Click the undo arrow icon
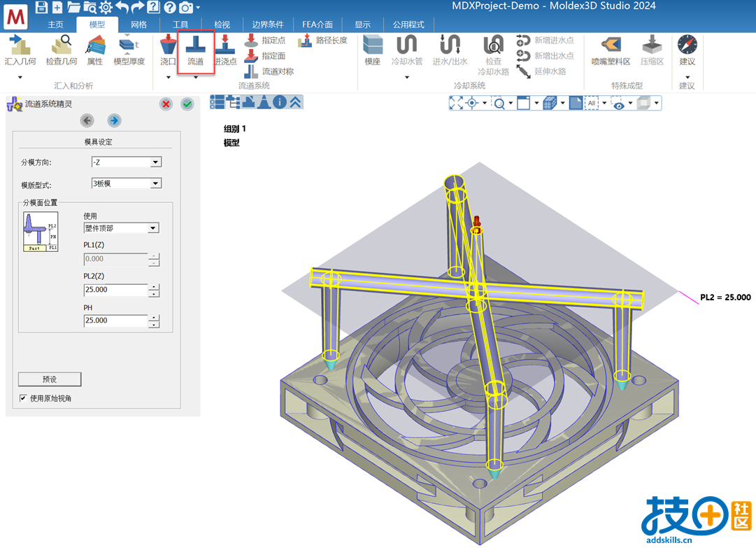756x548 pixels. [122, 7]
